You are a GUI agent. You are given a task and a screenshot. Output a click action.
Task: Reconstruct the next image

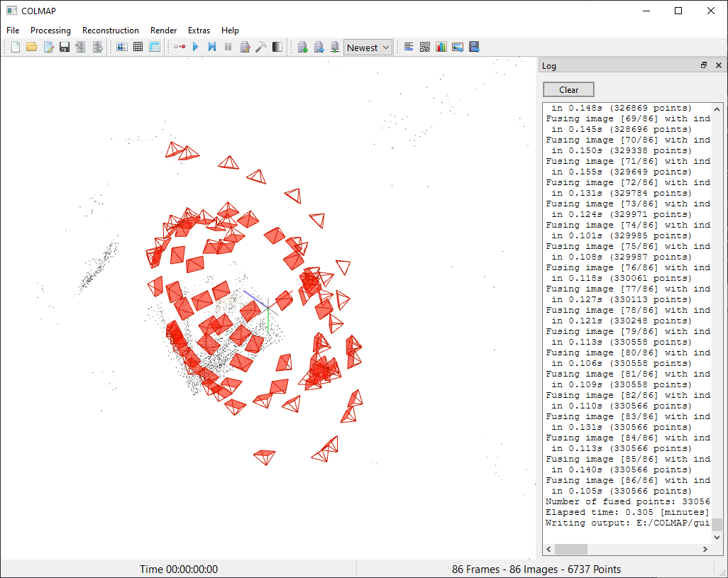tap(212, 46)
